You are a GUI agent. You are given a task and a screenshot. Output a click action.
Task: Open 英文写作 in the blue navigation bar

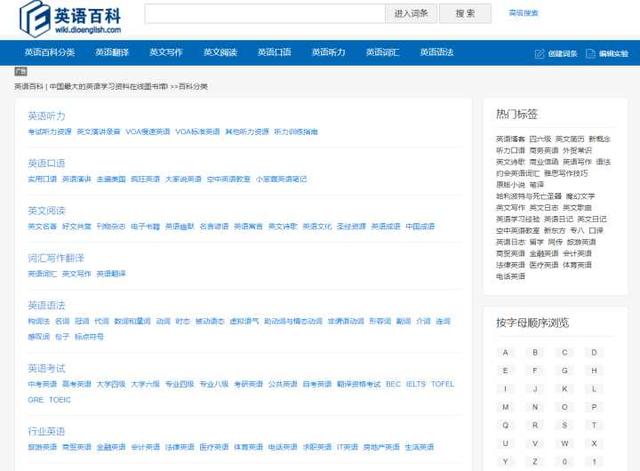click(x=166, y=52)
